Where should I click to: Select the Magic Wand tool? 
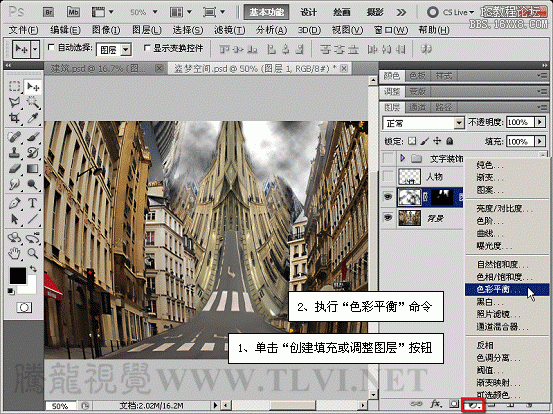pyautogui.click(x=32, y=103)
